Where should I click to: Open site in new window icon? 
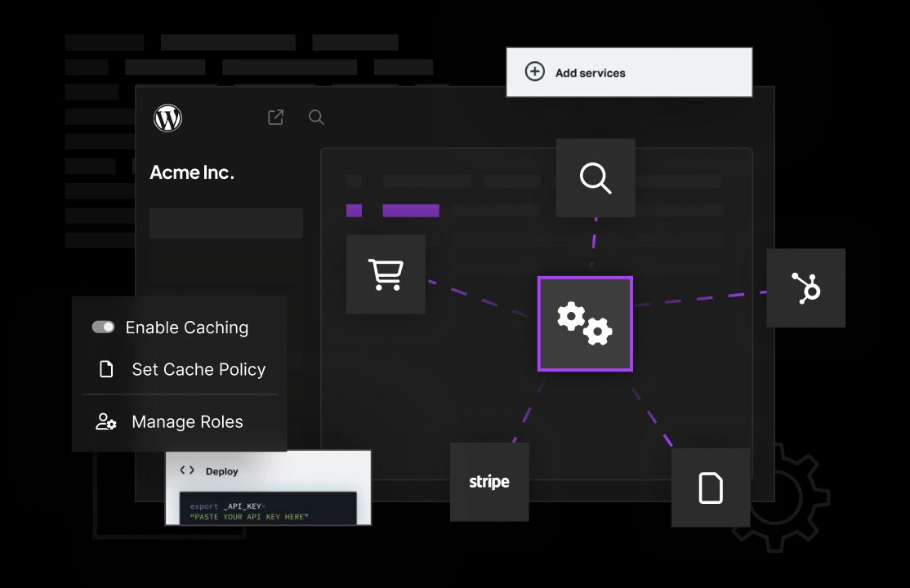click(276, 118)
